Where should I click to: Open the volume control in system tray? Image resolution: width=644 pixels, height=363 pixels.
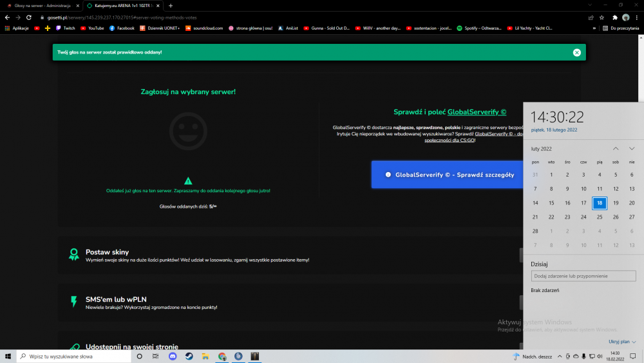point(600,357)
